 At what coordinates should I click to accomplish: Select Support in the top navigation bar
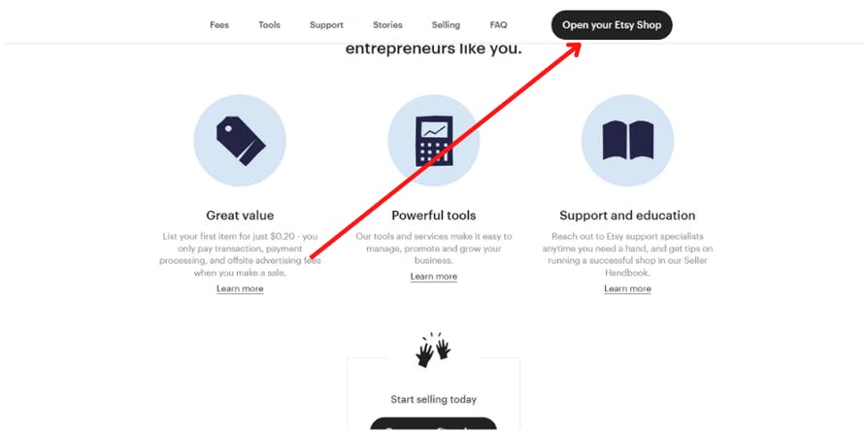click(x=326, y=25)
